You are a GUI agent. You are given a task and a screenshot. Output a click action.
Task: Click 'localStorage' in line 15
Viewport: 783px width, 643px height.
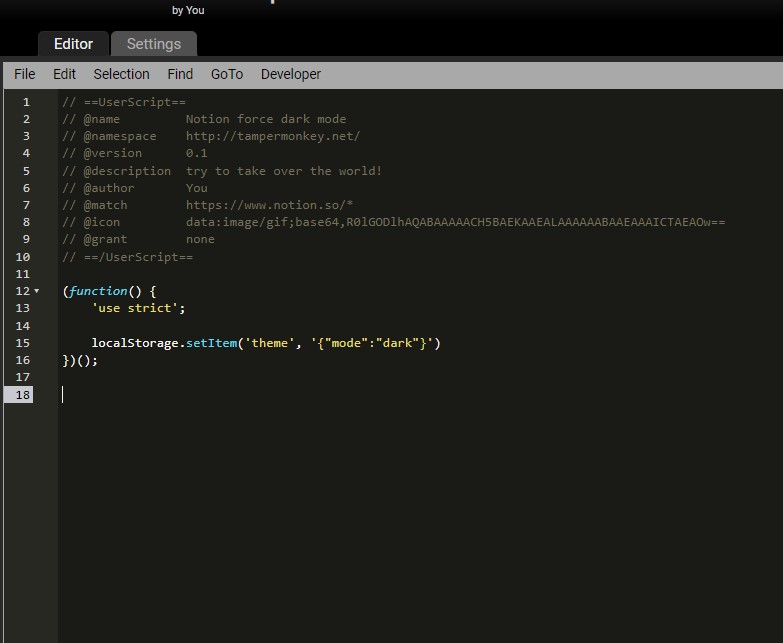[135, 343]
